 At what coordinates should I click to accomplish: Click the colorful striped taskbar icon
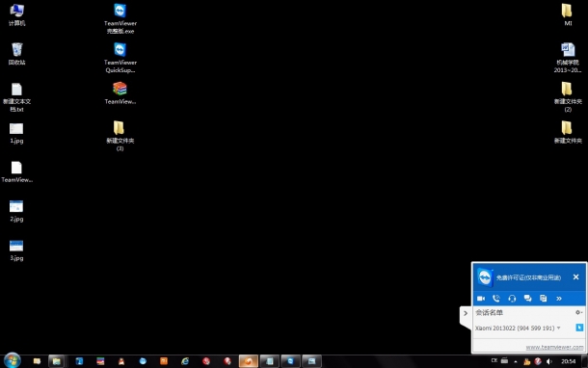tap(100, 361)
